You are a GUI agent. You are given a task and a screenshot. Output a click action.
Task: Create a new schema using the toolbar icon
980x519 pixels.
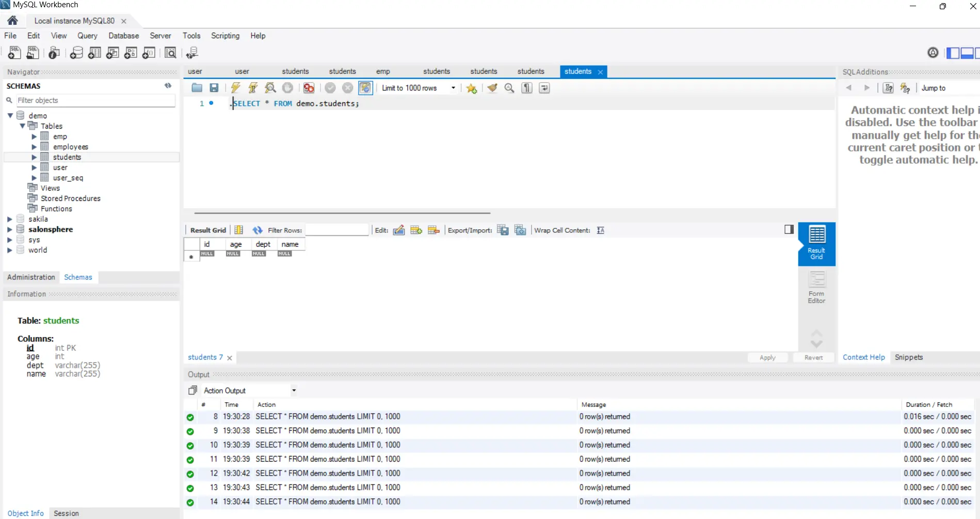tap(76, 53)
